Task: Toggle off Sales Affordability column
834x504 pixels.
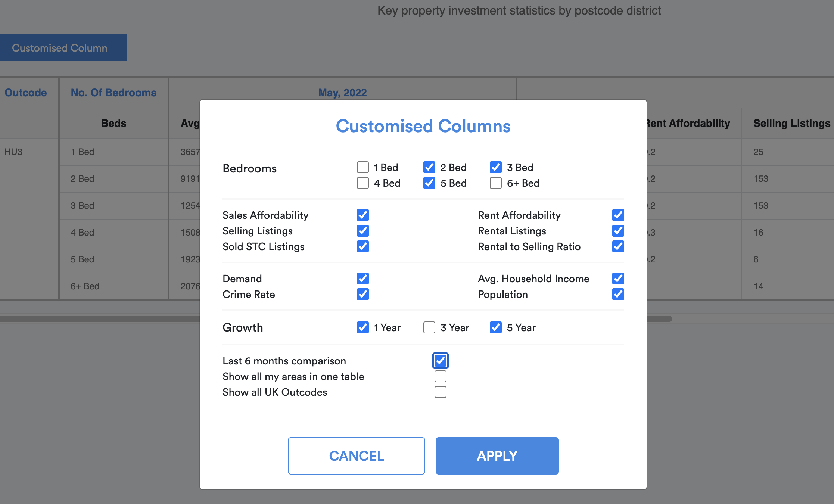Action: (362, 215)
